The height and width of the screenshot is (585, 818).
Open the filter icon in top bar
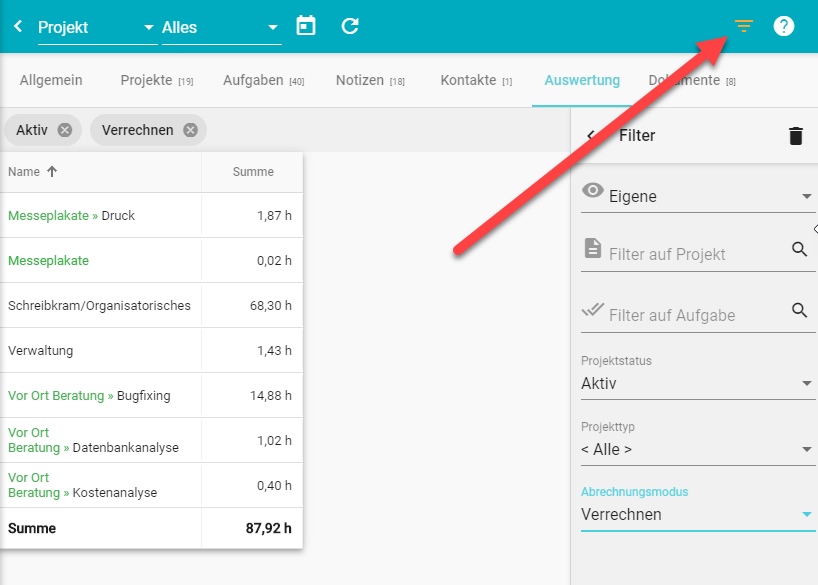click(x=743, y=26)
